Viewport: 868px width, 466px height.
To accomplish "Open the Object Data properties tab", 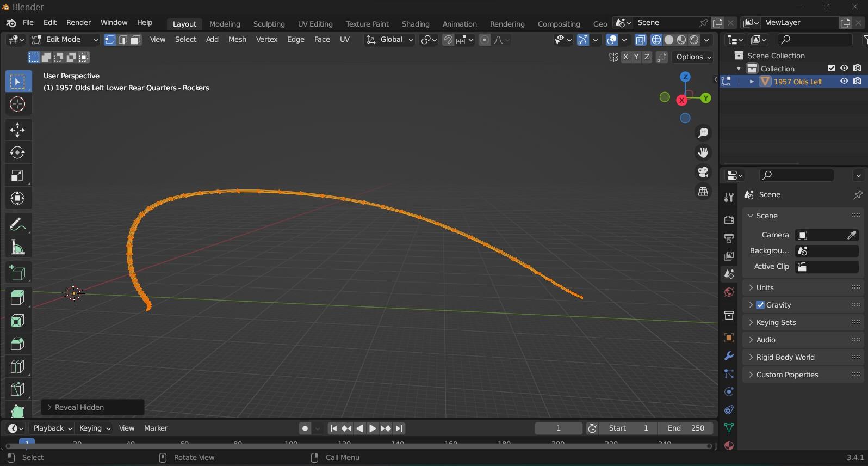I will [729, 428].
